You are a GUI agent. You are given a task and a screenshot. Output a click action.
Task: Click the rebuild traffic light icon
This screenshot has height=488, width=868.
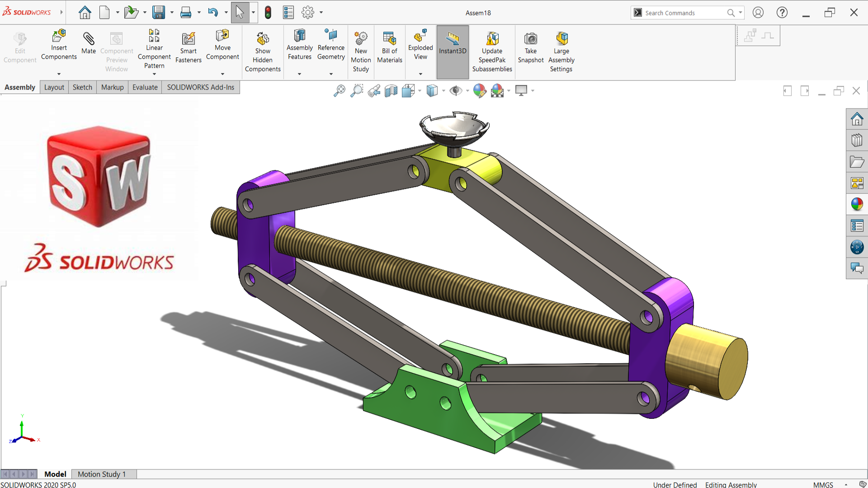pyautogui.click(x=268, y=13)
